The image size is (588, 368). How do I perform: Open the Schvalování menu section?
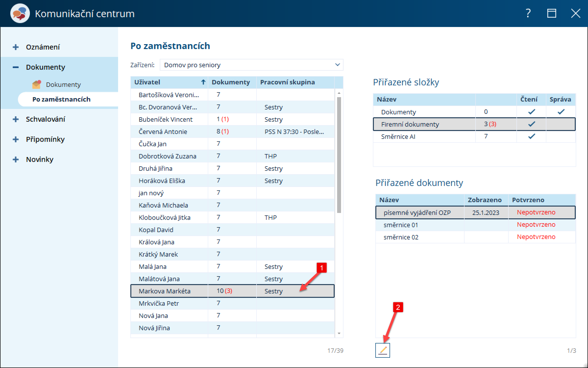click(45, 119)
